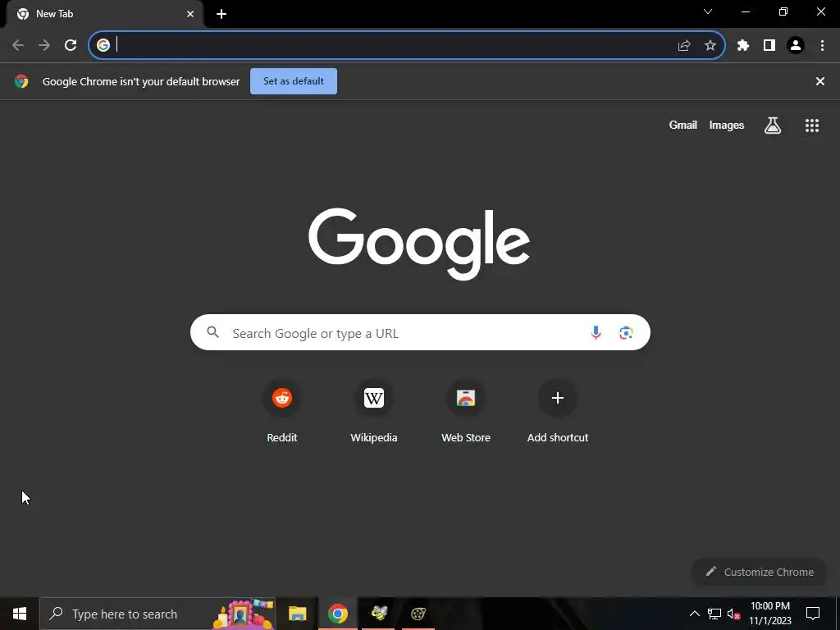Click Customize Chrome button
Screen dimensions: 840x630
[760, 572]
